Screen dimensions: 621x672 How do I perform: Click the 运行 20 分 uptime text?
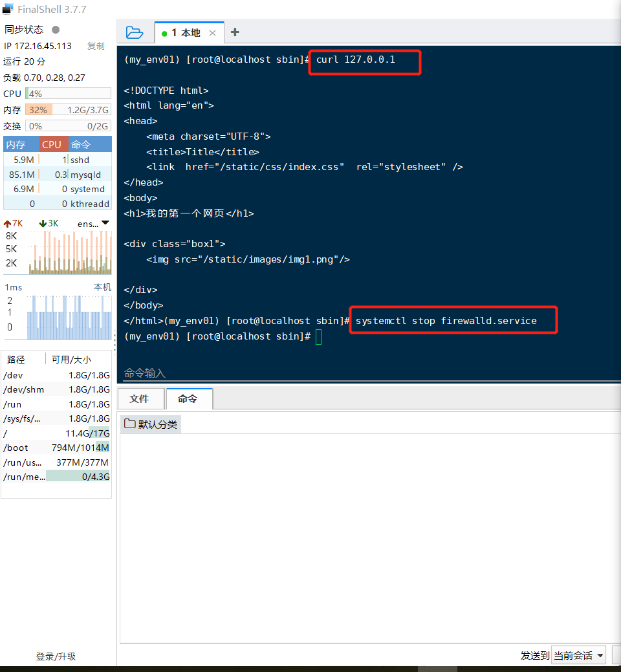point(25,61)
